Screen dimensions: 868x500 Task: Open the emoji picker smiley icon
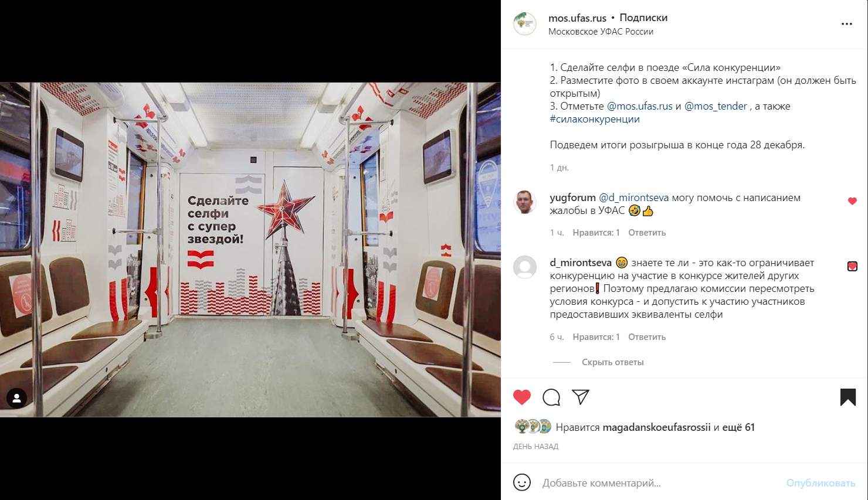coord(522,482)
